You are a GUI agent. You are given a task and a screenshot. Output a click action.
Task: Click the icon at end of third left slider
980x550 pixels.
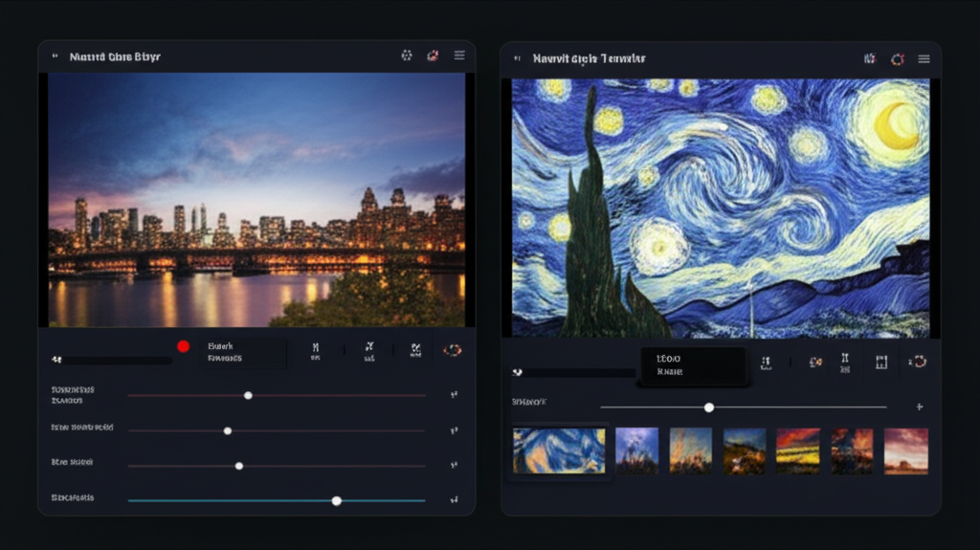pyautogui.click(x=455, y=466)
